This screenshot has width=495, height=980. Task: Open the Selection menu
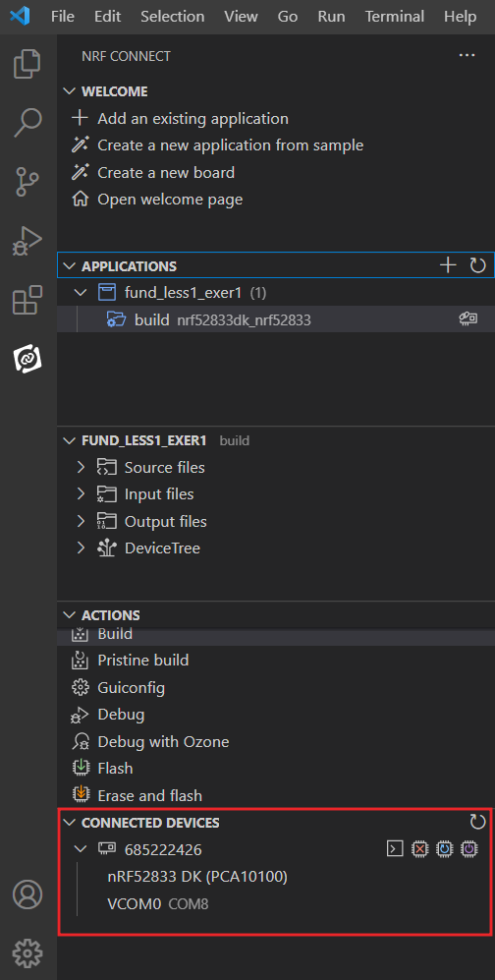pyautogui.click(x=172, y=17)
